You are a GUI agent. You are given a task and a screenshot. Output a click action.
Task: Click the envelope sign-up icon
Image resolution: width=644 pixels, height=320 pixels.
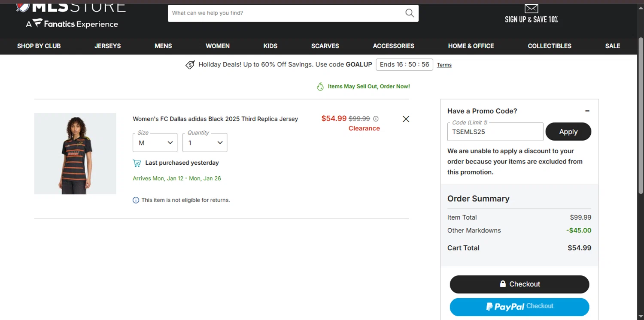coord(532,8)
